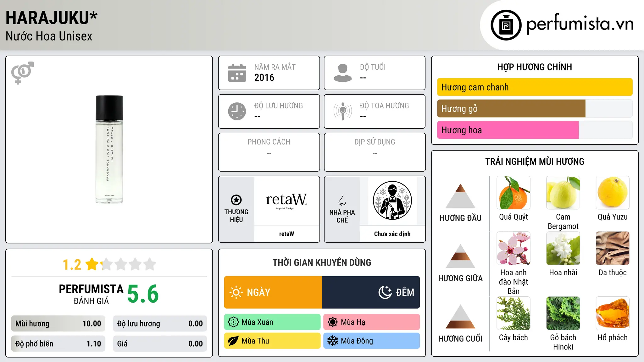Click the flower icon next to Mùa Xuân
This screenshot has height=362, width=644.
click(x=233, y=322)
